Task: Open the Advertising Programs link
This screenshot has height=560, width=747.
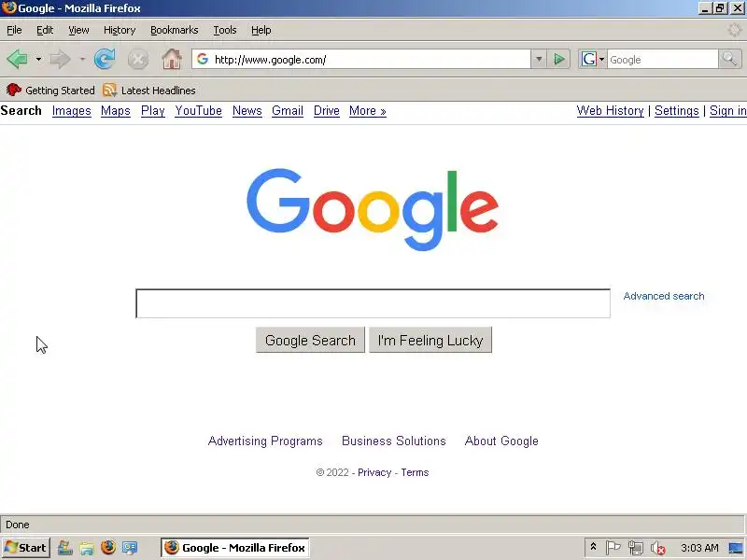Action: (x=265, y=441)
